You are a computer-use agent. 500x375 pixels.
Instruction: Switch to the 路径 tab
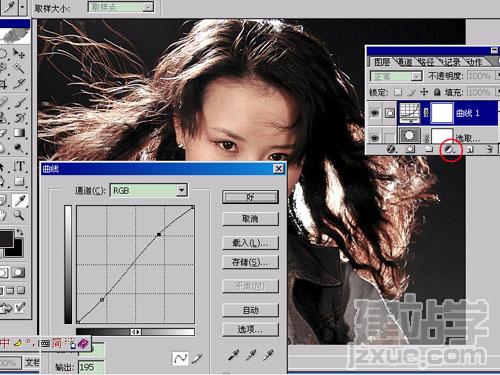[x=426, y=62]
